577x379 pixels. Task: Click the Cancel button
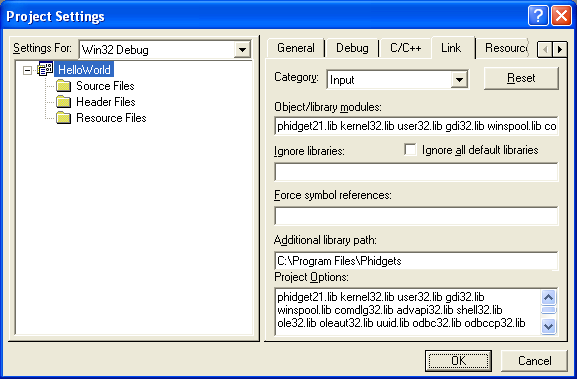click(534, 361)
